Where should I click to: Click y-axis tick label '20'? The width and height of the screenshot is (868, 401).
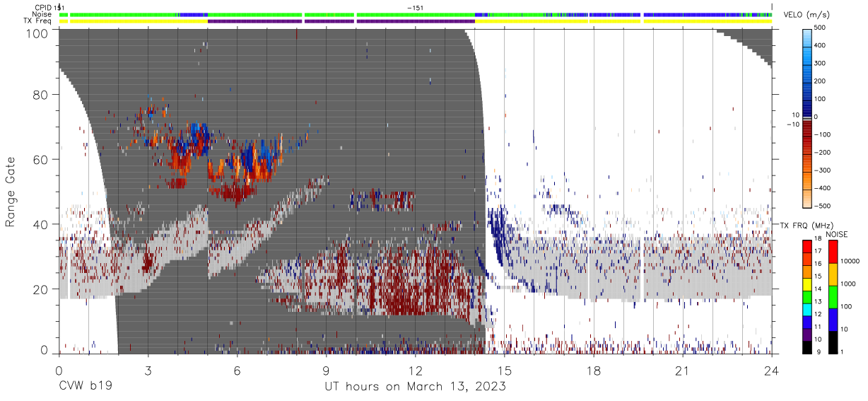click(x=41, y=289)
